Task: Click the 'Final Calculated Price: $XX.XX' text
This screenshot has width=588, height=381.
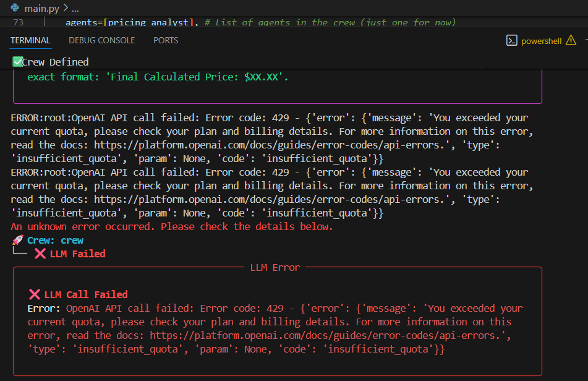Action: (194, 77)
